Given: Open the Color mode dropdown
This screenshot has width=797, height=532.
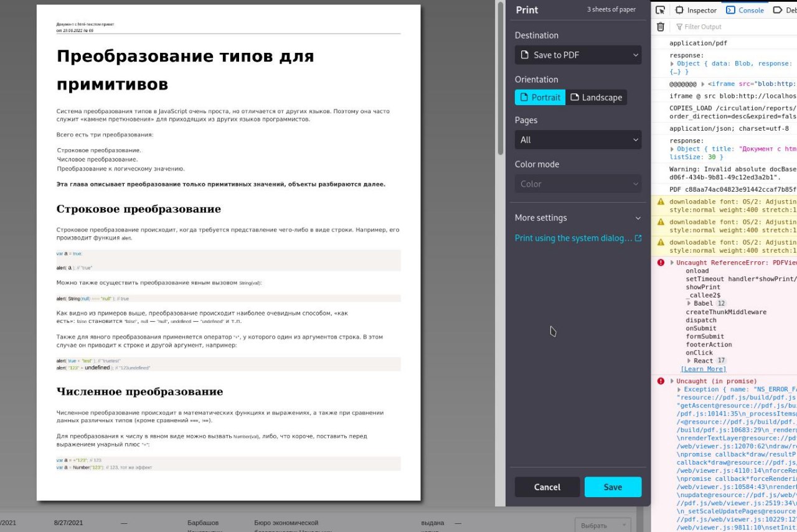Looking at the screenshot, I should point(578,184).
